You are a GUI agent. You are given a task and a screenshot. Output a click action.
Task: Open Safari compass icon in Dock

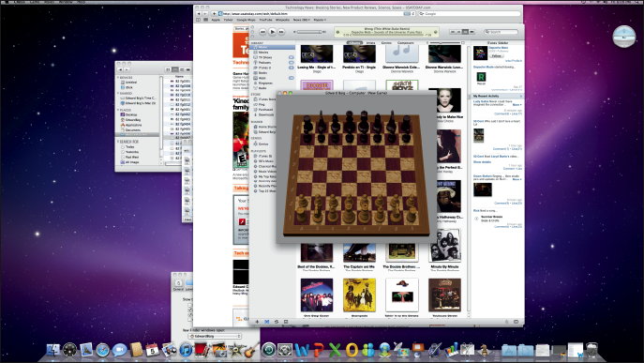[x=103, y=350]
